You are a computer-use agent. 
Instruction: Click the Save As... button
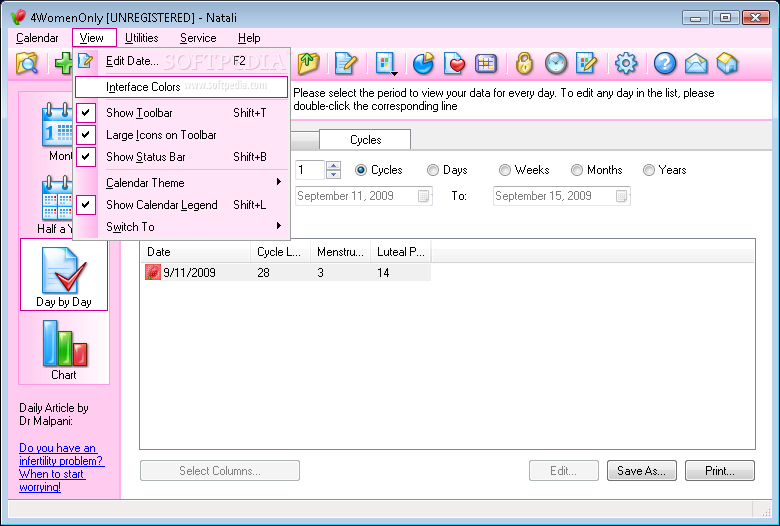pos(642,471)
